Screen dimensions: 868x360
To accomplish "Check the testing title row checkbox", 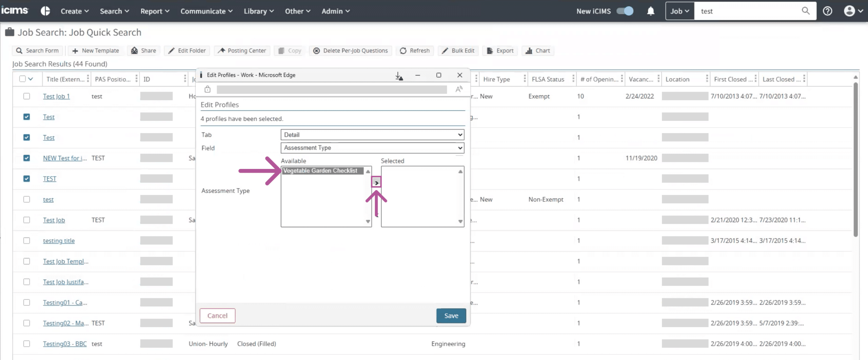I will pos(26,241).
